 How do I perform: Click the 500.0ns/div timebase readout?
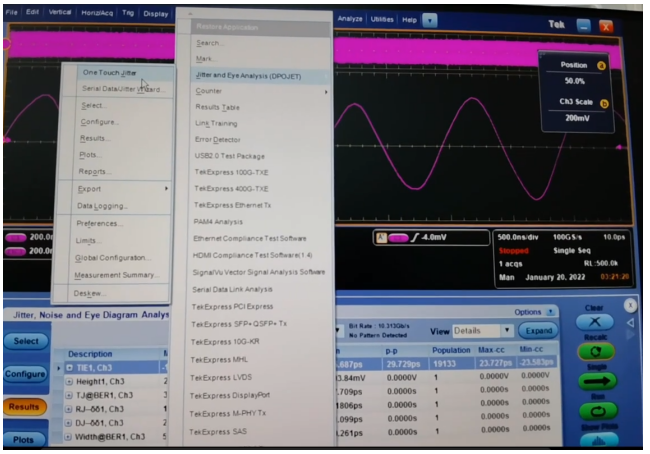pos(518,238)
